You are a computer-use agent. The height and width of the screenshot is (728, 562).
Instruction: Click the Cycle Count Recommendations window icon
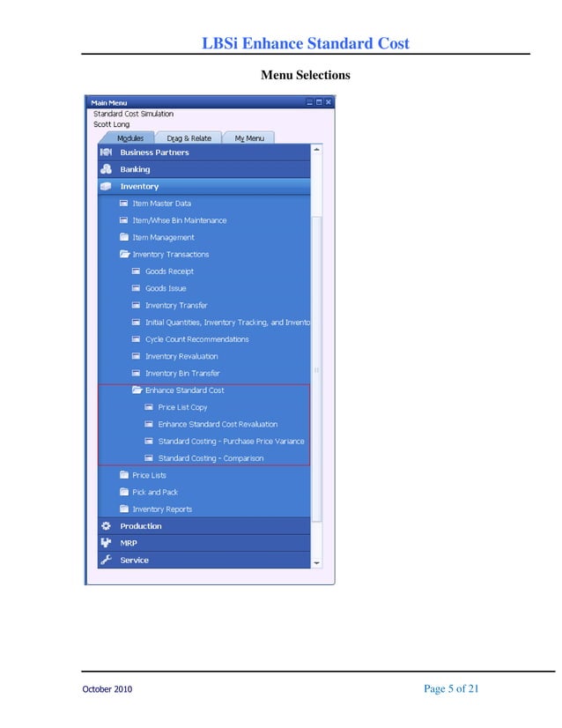(136, 339)
